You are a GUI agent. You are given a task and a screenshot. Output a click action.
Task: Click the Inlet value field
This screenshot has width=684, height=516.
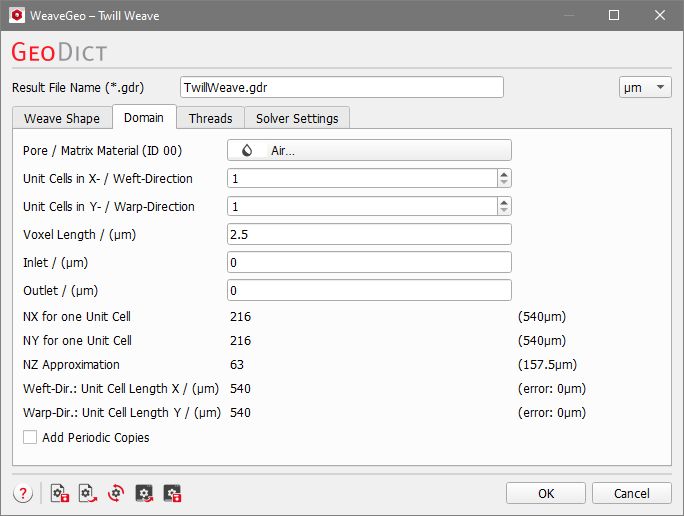(369, 263)
